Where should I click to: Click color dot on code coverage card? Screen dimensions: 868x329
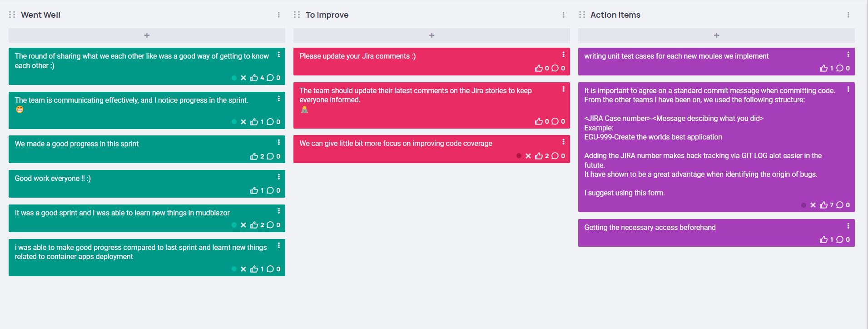(x=519, y=156)
